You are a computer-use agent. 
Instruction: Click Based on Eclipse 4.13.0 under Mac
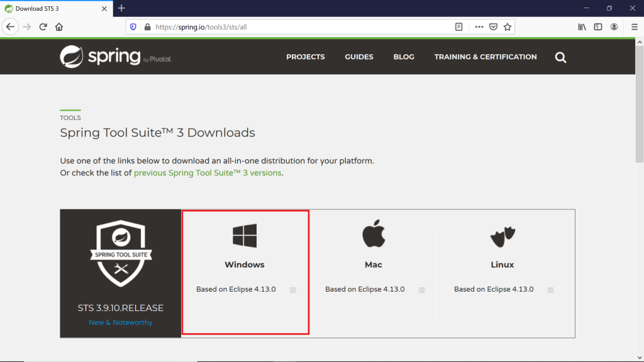pyautogui.click(x=365, y=289)
